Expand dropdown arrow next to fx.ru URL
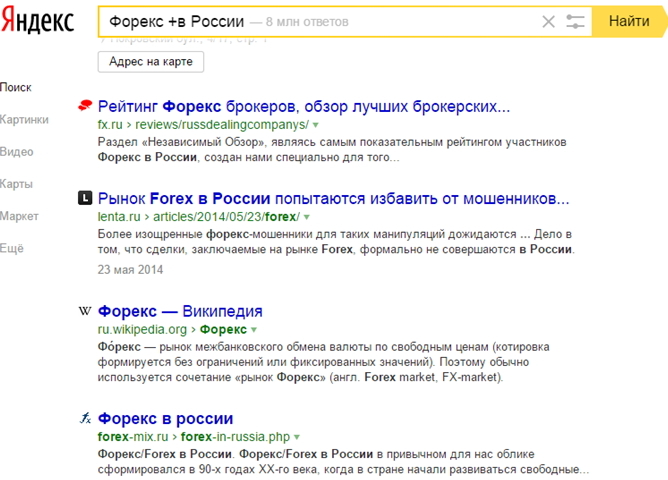Image resolution: width=668 pixels, height=480 pixels. [316, 125]
